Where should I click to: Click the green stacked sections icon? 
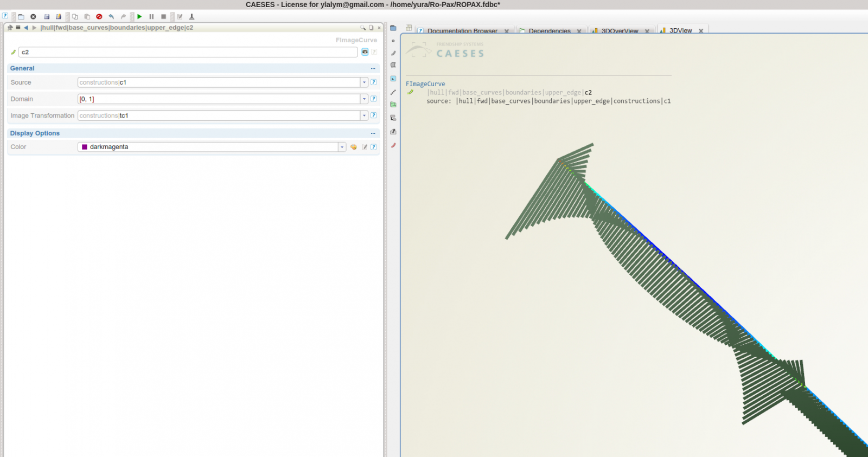(x=393, y=105)
